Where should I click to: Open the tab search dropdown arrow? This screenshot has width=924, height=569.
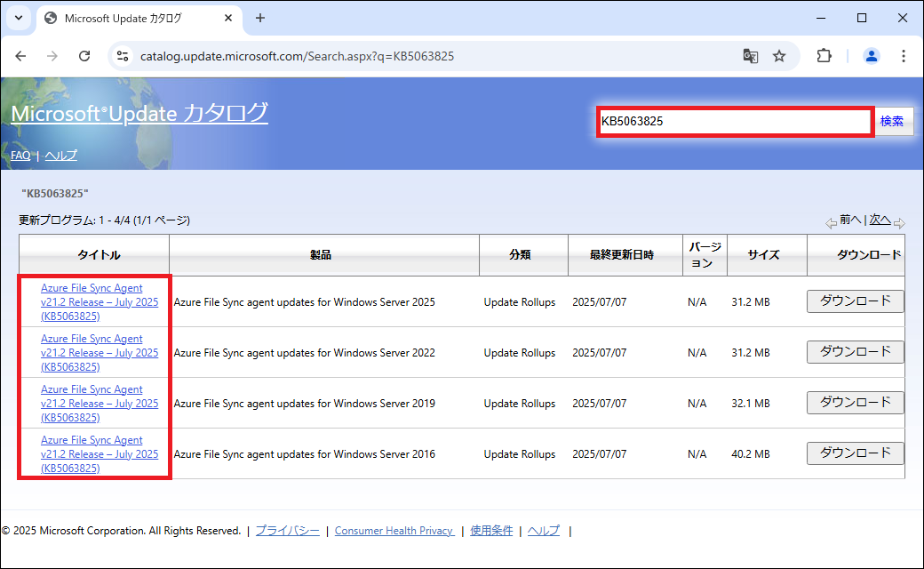(19, 18)
